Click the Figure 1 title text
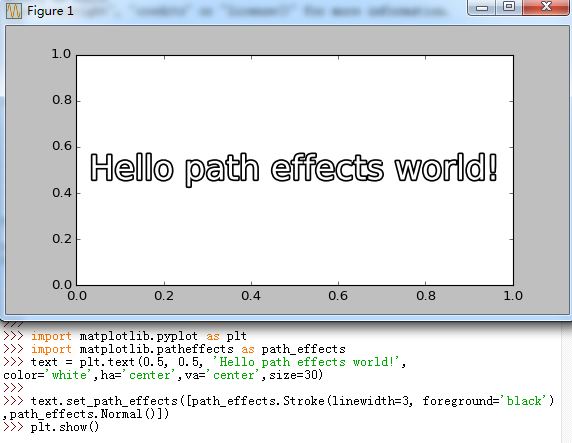Viewport: 572px width, 443px height. coord(50,11)
